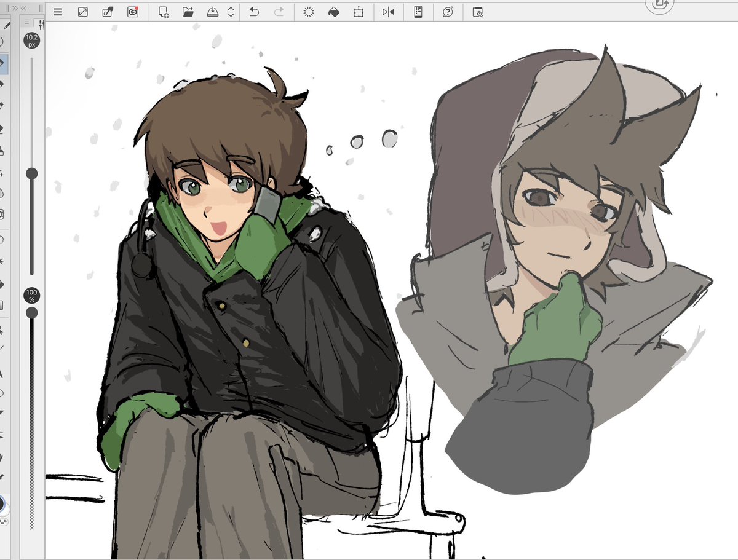Viewport: 738px width, 560px height.
Task: Switch to the slider tab in side palette
Action: point(42,24)
